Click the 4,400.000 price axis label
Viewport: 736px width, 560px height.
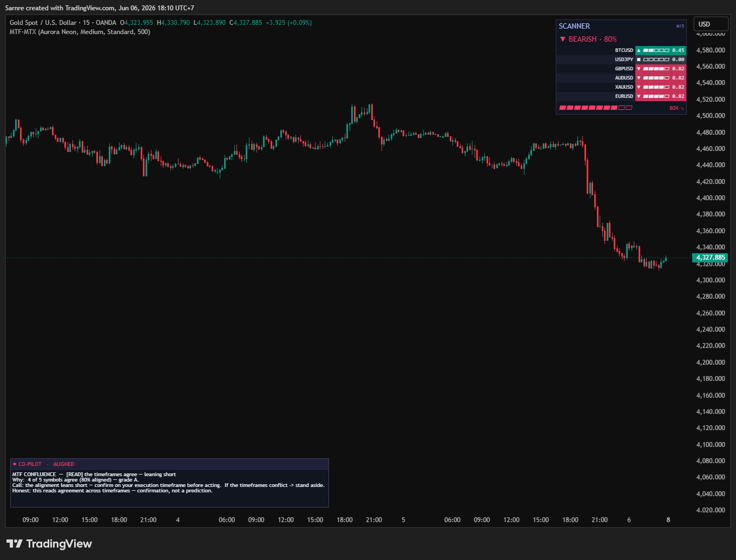point(711,198)
